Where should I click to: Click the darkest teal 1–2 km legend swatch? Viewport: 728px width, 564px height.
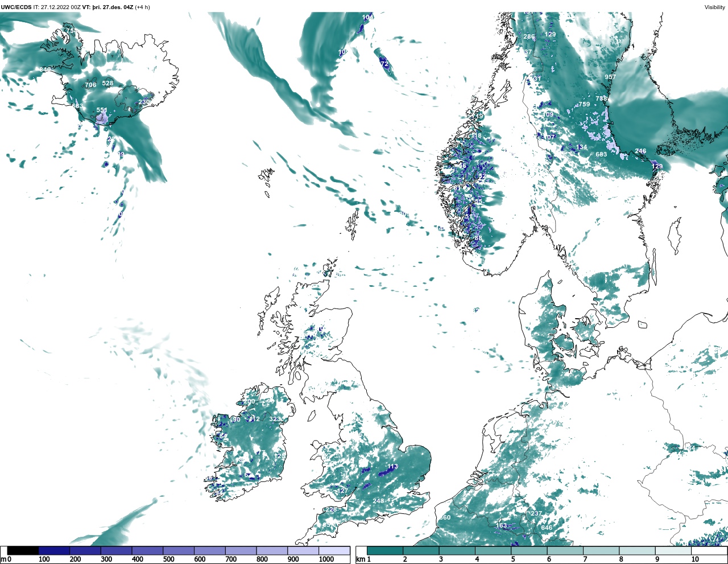coord(385,550)
